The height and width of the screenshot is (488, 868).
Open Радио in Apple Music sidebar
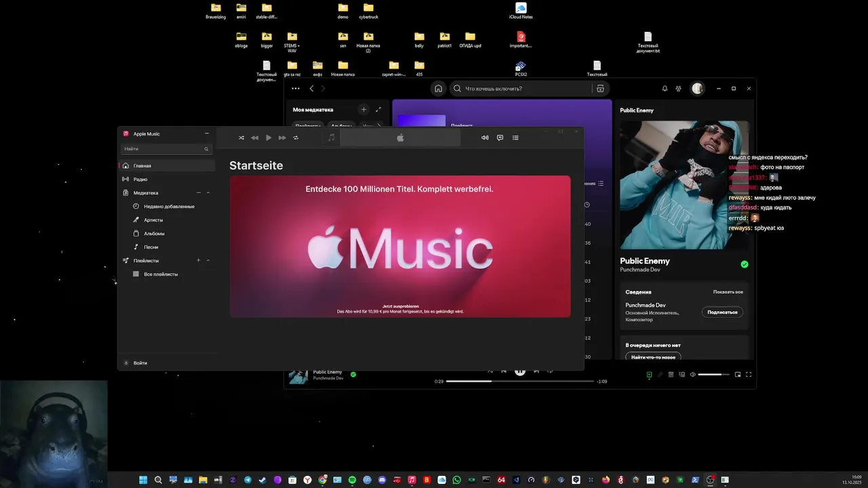tap(167, 179)
